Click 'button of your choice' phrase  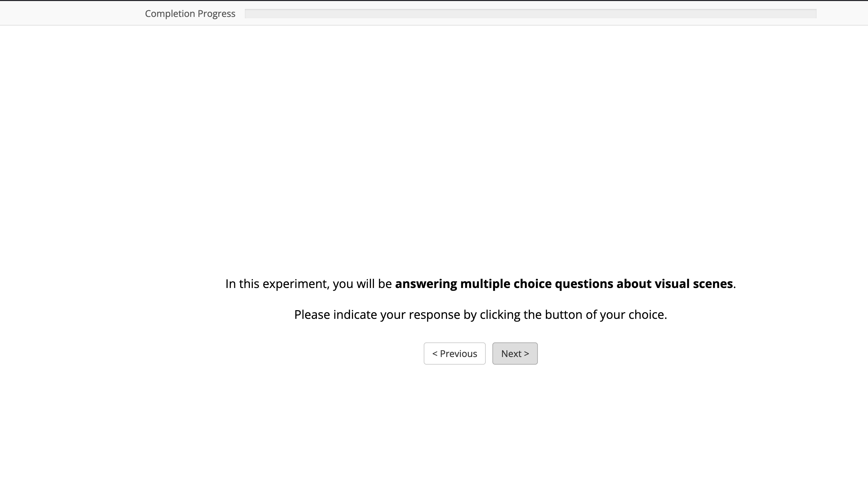(x=606, y=315)
